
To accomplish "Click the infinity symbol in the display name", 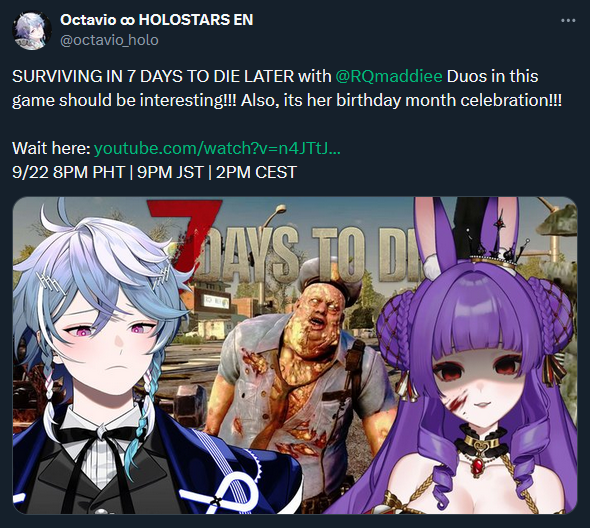I will pos(128,21).
